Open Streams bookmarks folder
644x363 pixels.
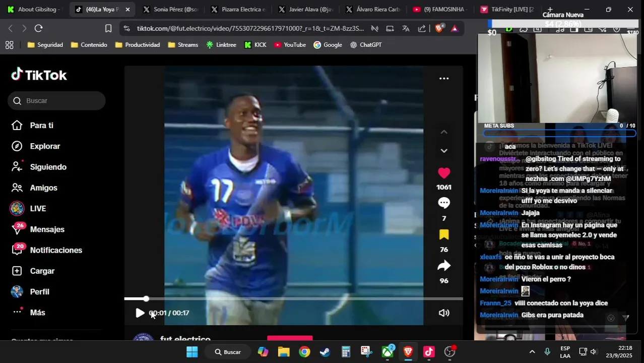(183, 45)
